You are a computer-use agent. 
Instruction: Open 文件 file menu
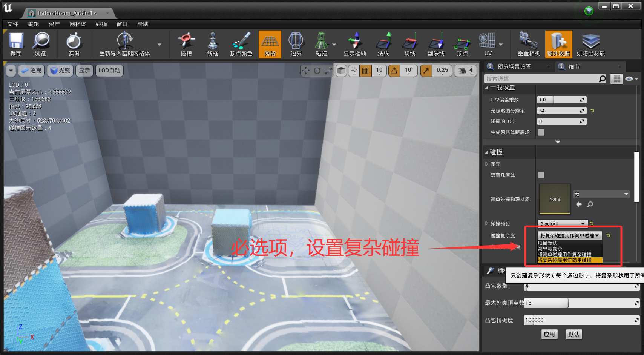(x=13, y=24)
